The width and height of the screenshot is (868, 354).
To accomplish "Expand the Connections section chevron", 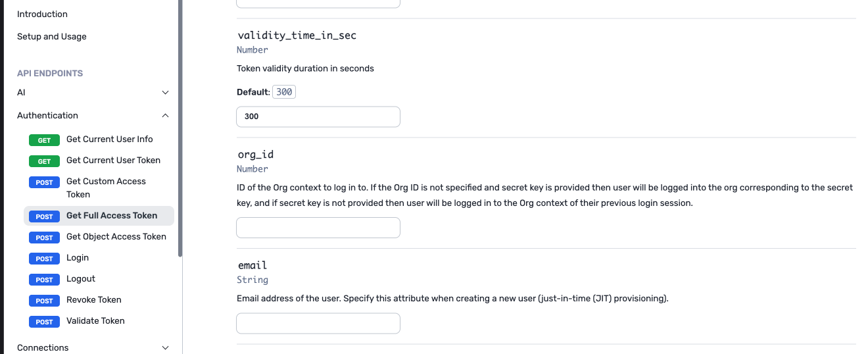I will (x=165, y=347).
